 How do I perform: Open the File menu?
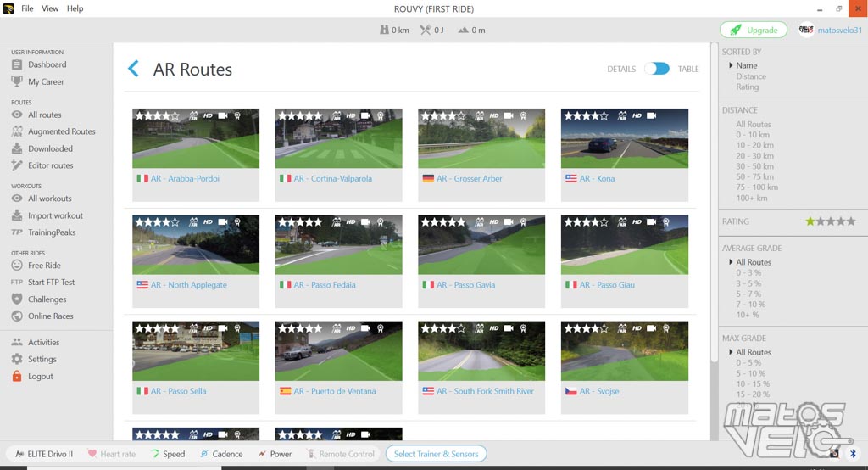(27, 8)
